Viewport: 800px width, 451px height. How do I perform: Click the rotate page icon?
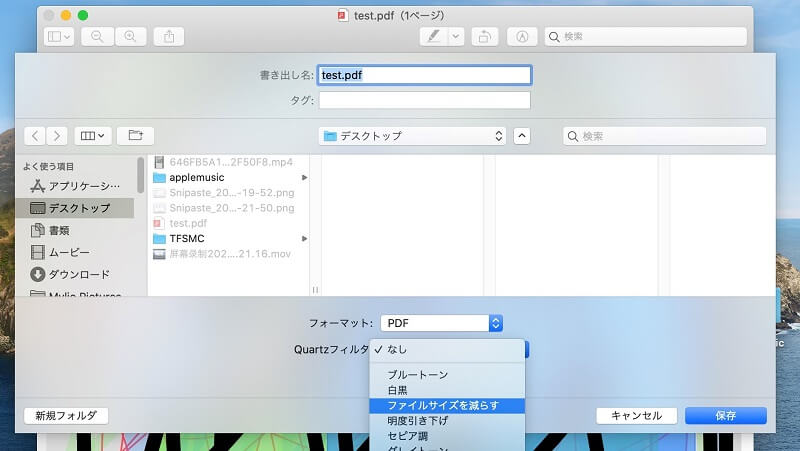(x=485, y=36)
